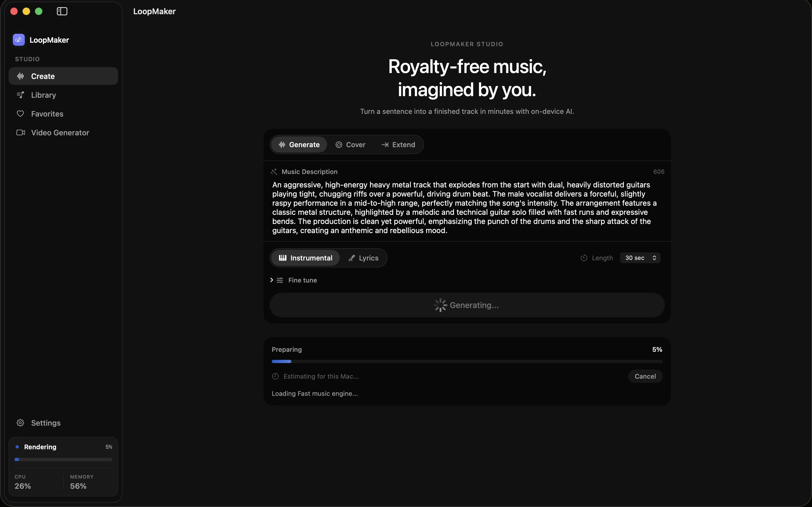This screenshot has width=812, height=507.
Task: Click the Generating... button
Action: (467, 305)
